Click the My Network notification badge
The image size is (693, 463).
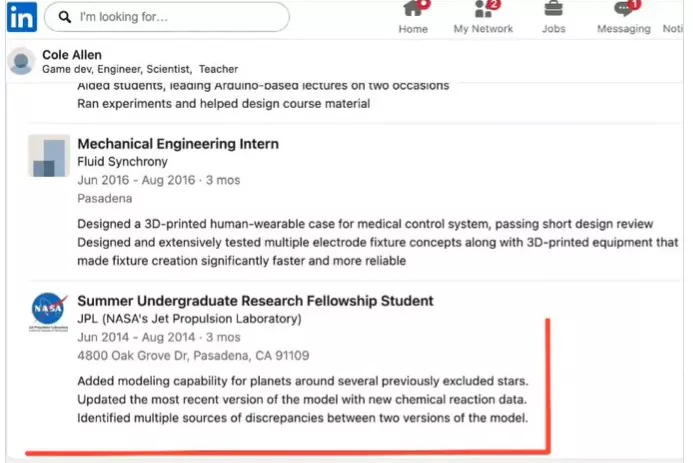coord(493,4)
